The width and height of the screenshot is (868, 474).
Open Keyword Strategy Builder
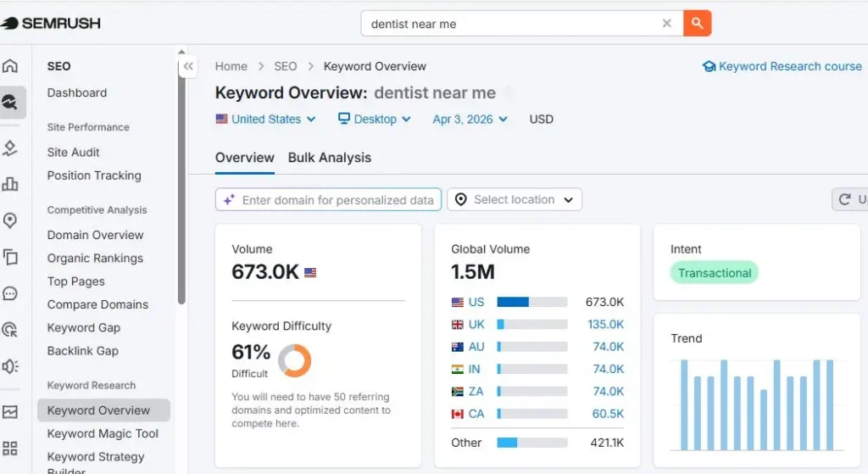[x=96, y=463]
